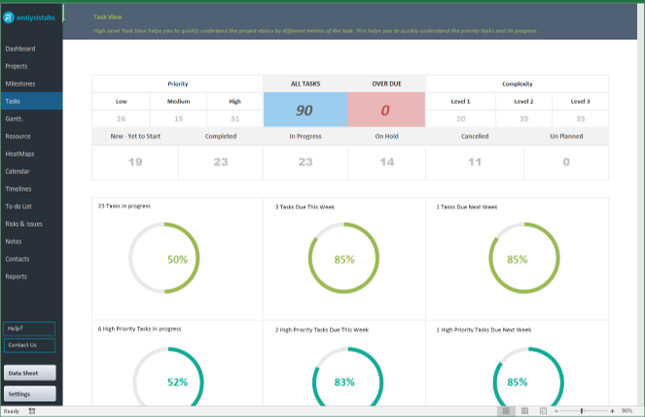The height and width of the screenshot is (417, 645).
Task: Click the analysistabs logo icon
Action: [9, 17]
